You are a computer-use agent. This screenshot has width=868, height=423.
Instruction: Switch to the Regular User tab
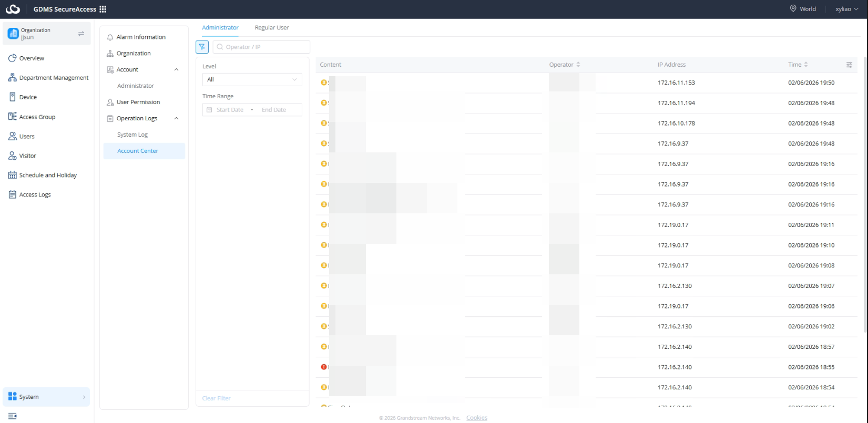coord(272,27)
